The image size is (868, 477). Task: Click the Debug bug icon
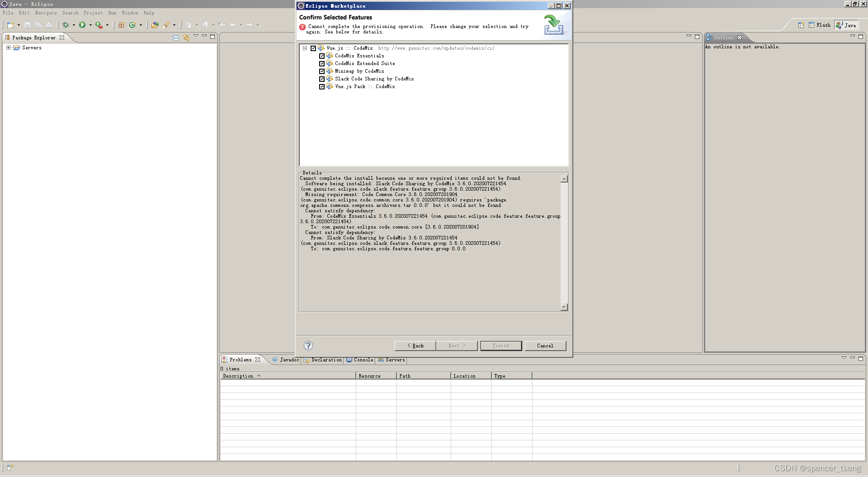[x=66, y=25]
